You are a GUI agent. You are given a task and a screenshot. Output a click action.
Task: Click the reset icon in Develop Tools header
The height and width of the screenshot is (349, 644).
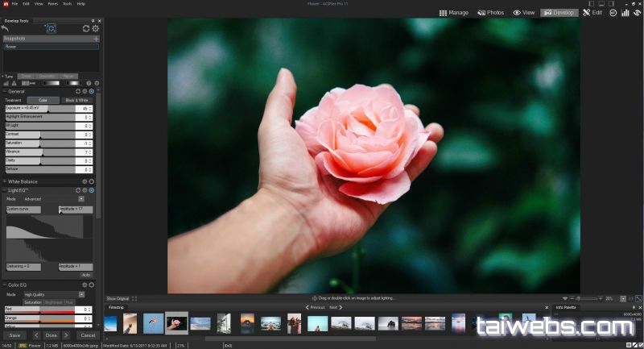[x=86, y=28]
